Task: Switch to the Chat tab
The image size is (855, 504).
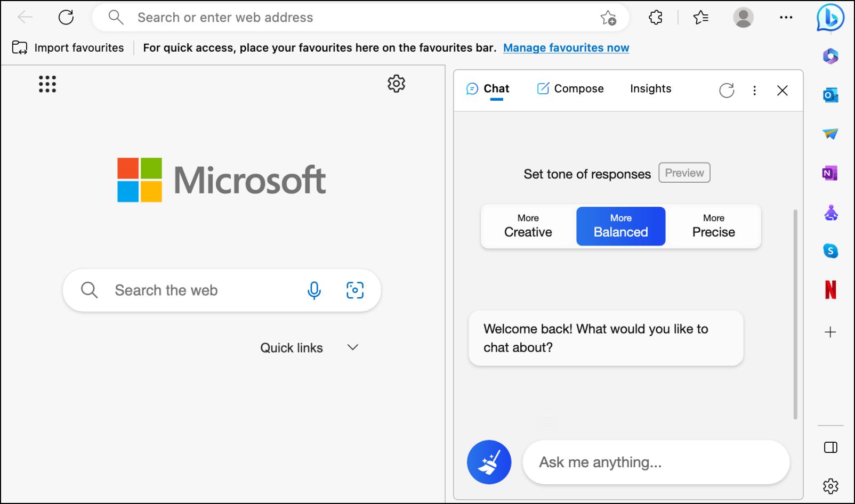Action: tap(488, 88)
